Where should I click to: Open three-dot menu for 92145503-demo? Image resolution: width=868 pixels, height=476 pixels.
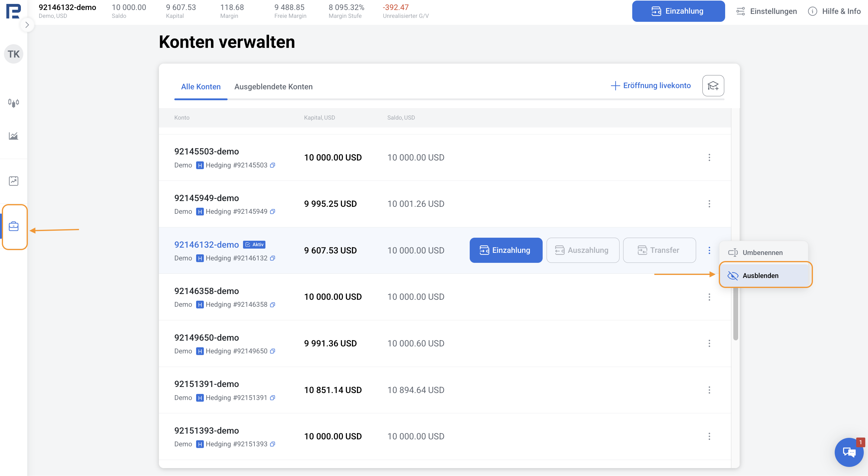[709, 157]
